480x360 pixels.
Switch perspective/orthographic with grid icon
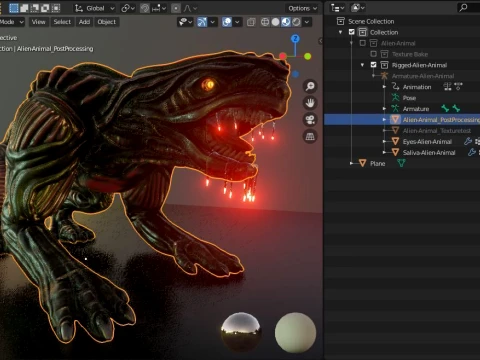(x=310, y=136)
